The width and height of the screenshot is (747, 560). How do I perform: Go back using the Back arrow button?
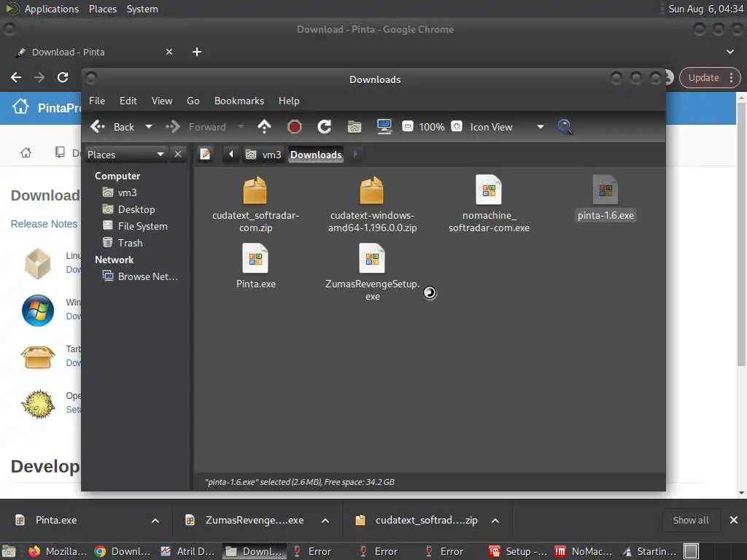pos(112,127)
